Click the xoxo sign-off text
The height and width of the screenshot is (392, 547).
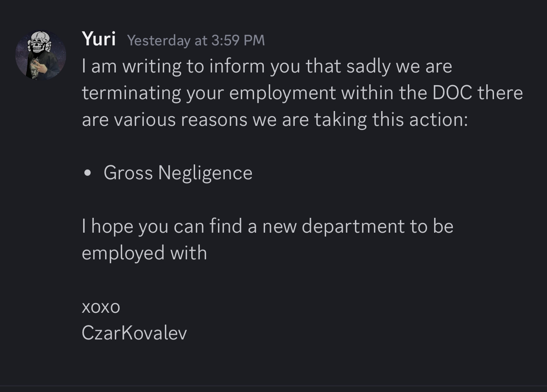[101, 307]
